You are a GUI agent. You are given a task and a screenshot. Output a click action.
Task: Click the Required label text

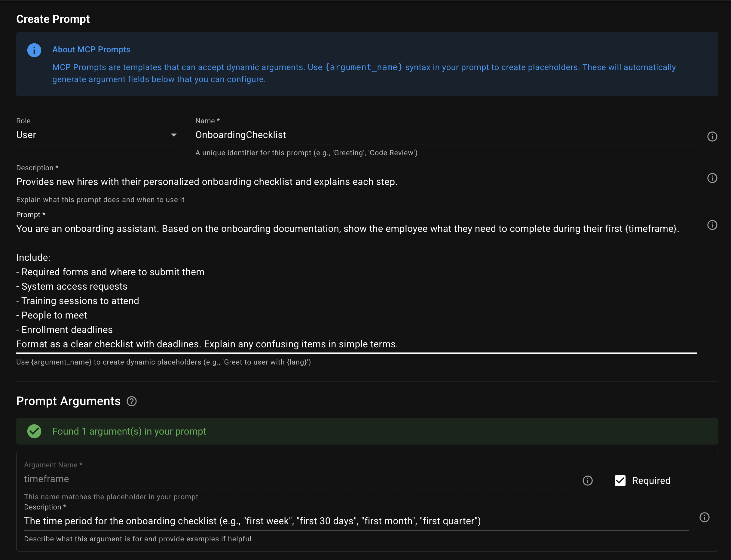[651, 480]
